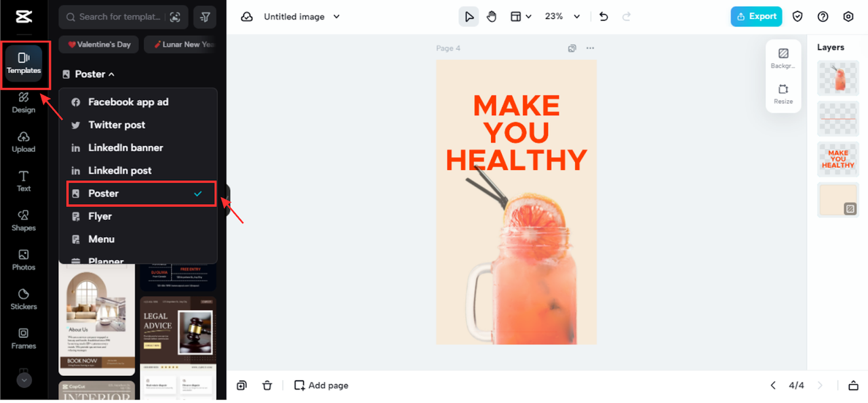Open the Upload sidebar tab
Screen dimensions: 868x403
coord(24,142)
